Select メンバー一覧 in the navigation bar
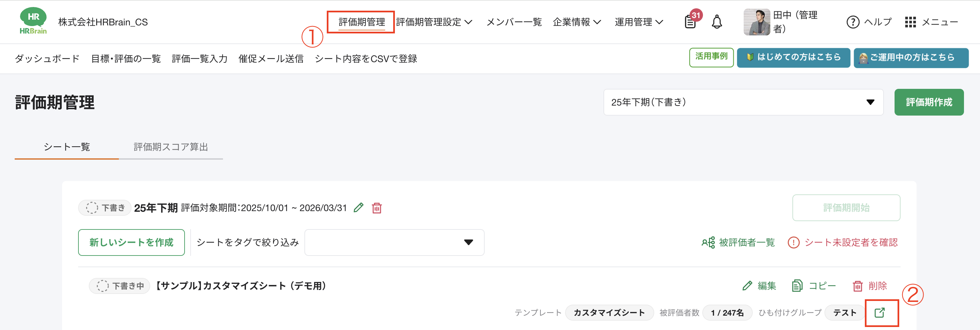 (x=514, y=22)
